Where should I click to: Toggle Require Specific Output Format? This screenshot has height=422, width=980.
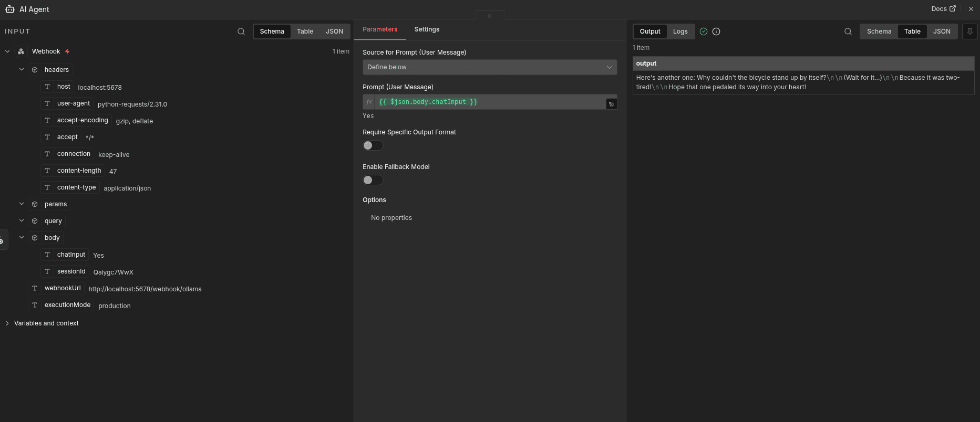(373, 145)
